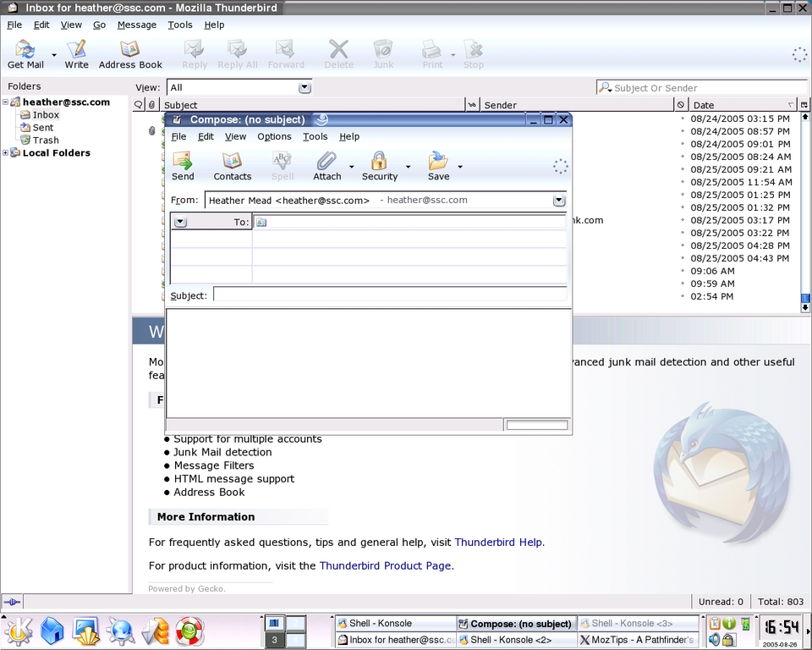The width and height of the screenshot is (812, 650).
Task: Open the From address dropdown
Action: click(x=558, y=201)
